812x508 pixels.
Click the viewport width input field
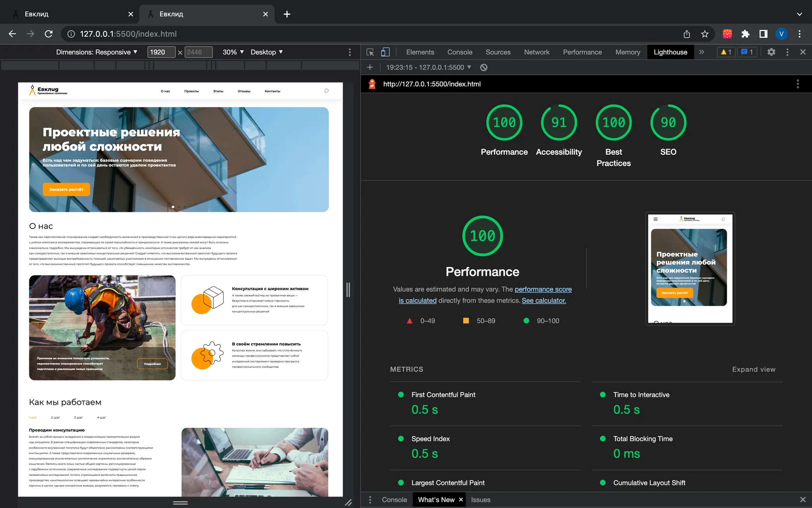coord(161,52)
